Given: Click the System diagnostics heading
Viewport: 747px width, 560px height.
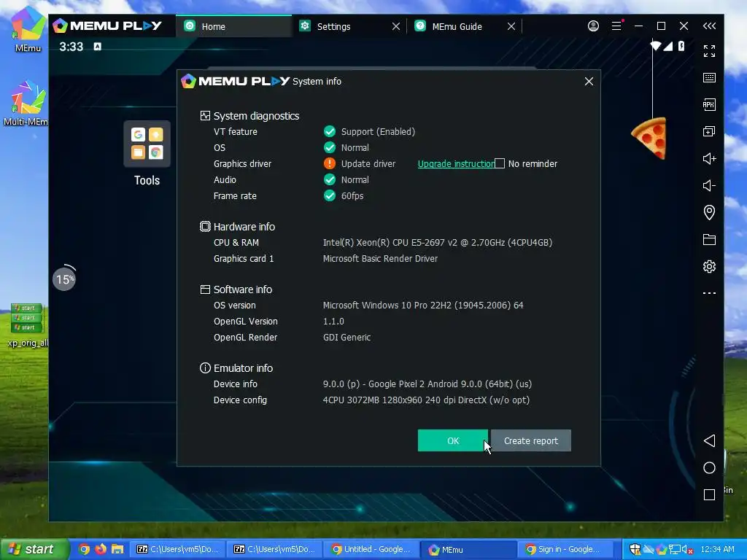Looking at the screenshot, I should tap(256, 116).
